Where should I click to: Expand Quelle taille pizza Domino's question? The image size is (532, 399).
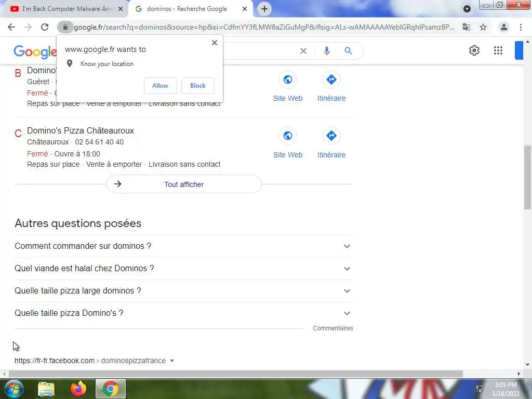click(184, 313)
